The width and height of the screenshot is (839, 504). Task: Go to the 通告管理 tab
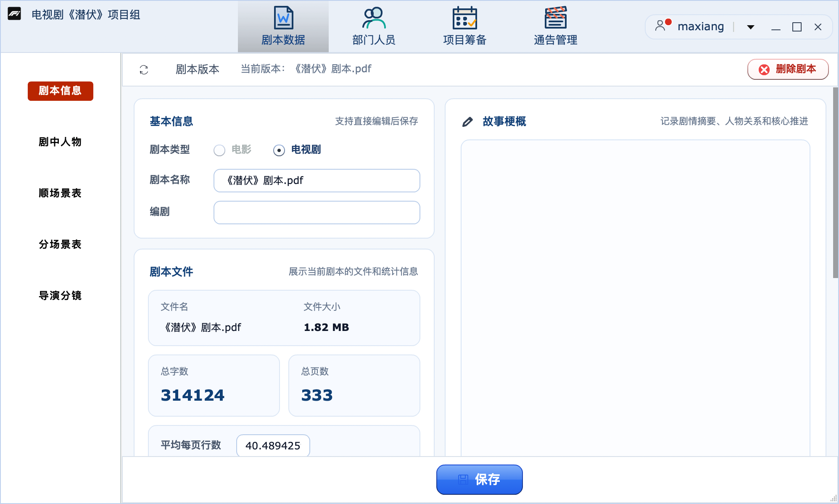click(x=555, y=26)
